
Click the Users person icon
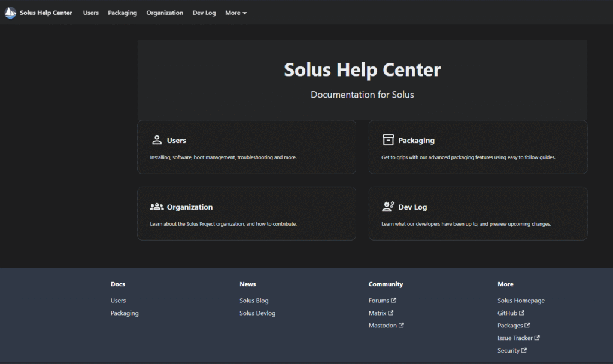[x=157, y=140]
